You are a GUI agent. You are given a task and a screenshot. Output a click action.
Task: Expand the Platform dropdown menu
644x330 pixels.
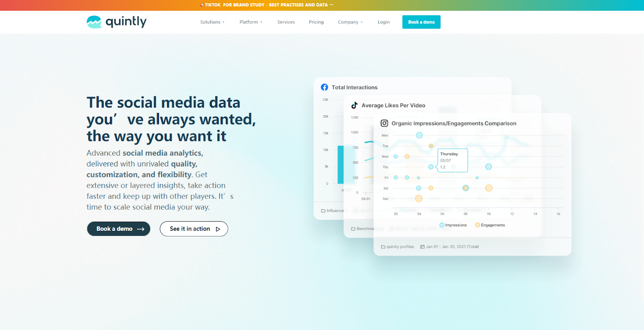tap(251, 22)
